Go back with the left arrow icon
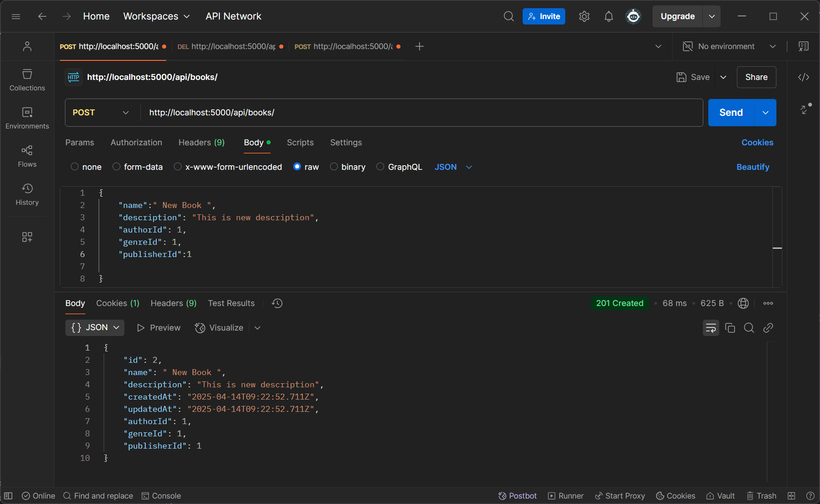 (42, 16)
